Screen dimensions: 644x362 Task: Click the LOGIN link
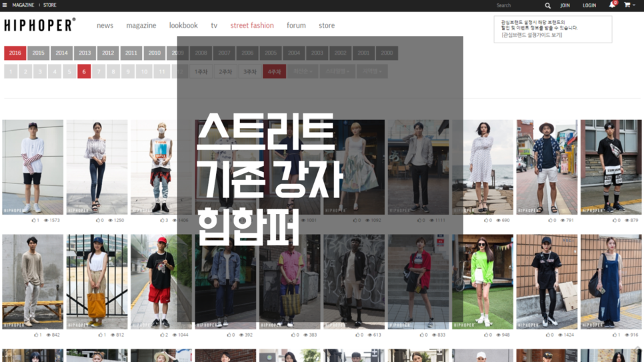tap(589, 5)
